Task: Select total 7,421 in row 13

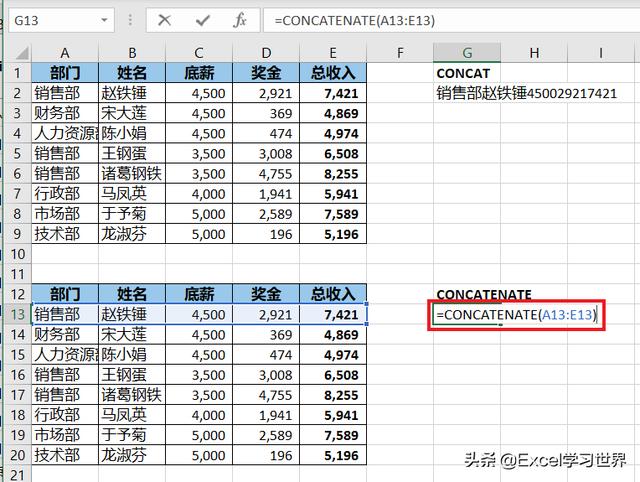Action: click(333, 314)
